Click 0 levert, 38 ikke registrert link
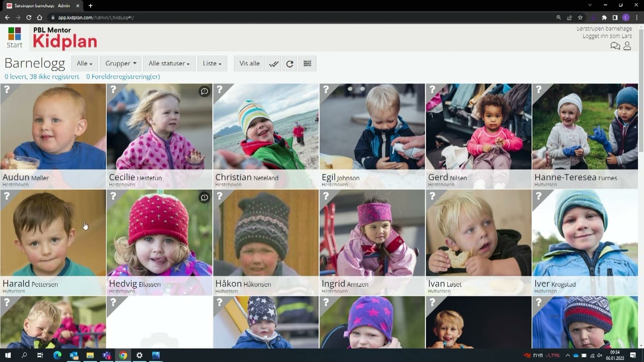The image size is (644, 362). coord(42,77)
